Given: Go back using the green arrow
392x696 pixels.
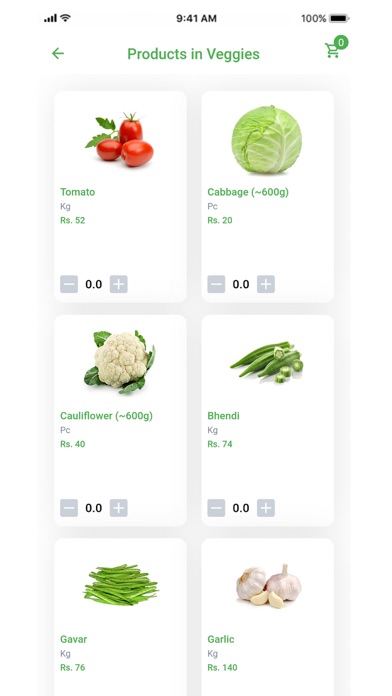Looking at the screenshot, I should click(x=58, y=54).
